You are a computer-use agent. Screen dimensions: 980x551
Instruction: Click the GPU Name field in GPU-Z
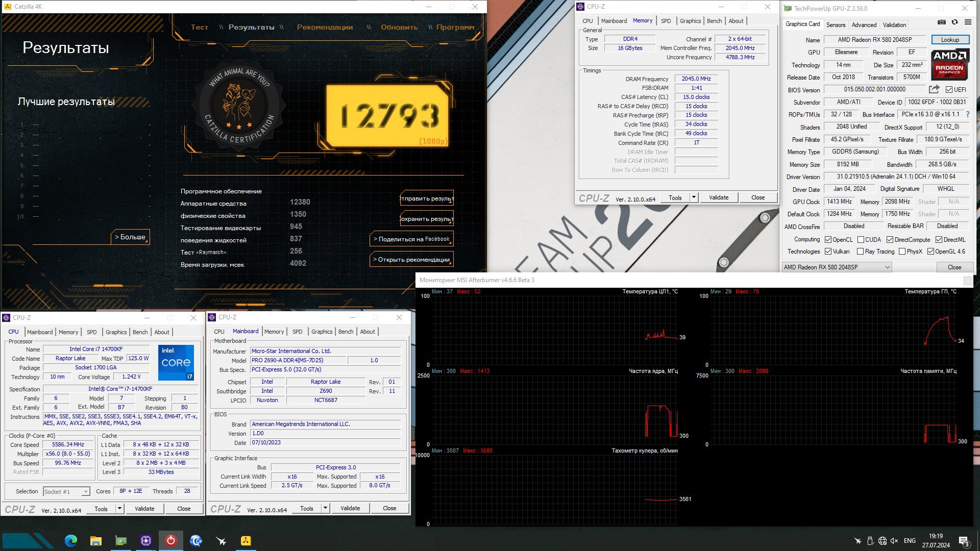point(874,40)
